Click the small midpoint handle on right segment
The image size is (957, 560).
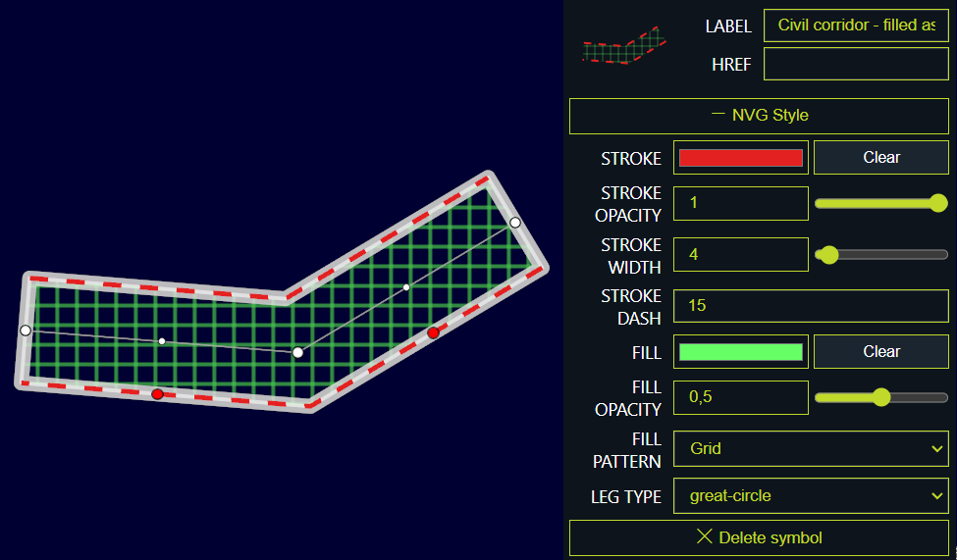tap(406, 286)
